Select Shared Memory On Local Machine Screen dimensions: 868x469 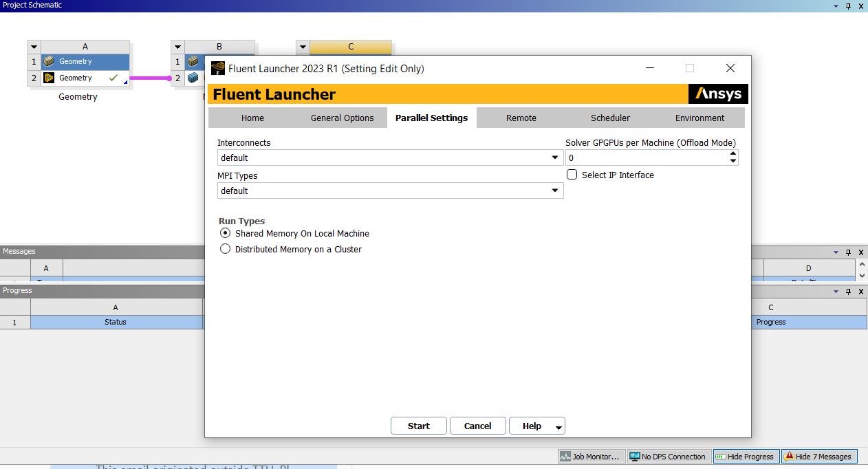(225, 233)
